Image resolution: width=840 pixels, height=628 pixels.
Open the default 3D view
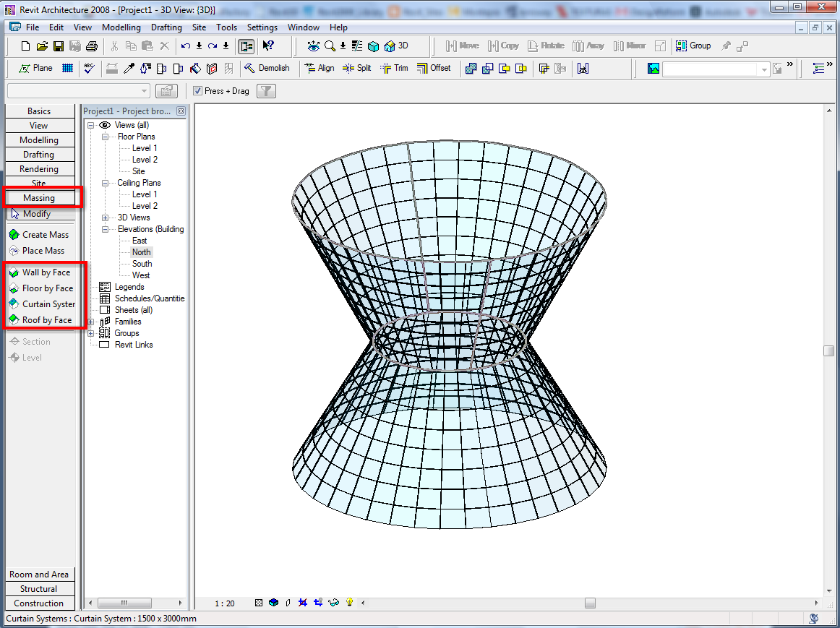(x=396, y=46)
